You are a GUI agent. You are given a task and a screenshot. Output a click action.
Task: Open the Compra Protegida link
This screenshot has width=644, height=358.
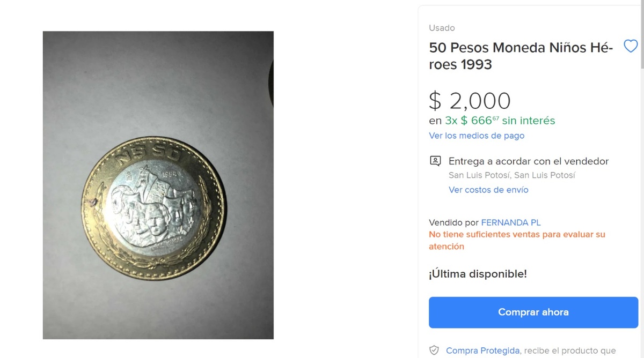click(x=482, y=350)
